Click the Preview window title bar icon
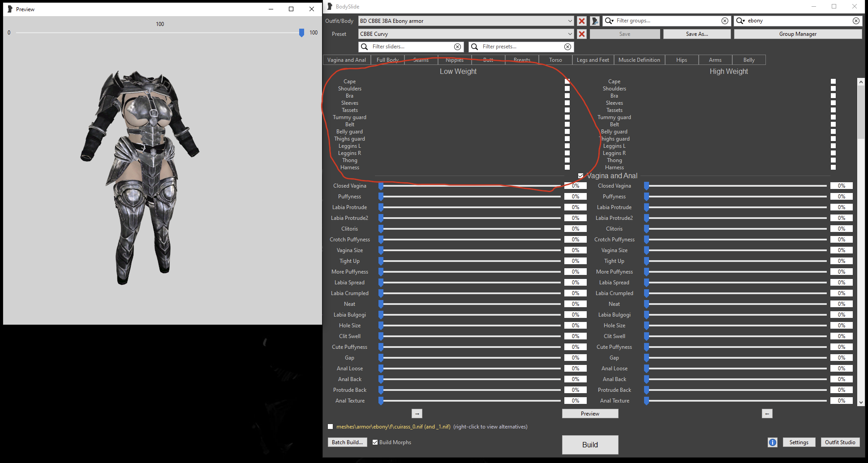Image resolution: width=868 pixels, height=463 pixels. [x=10, y=9]
